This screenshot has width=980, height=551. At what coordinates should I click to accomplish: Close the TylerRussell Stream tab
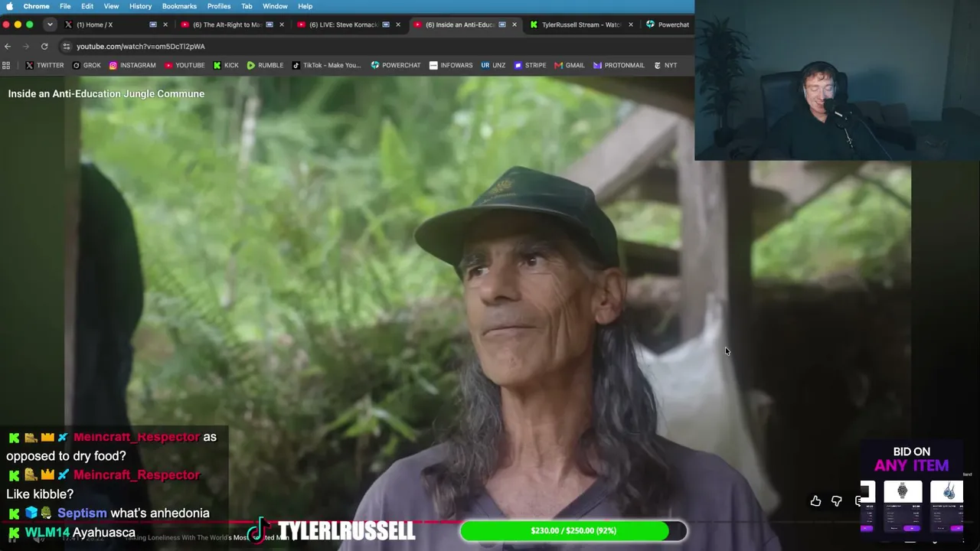click(630, 24)
